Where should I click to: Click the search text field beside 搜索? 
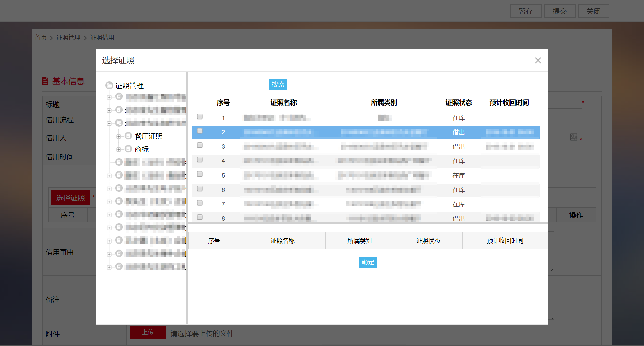tap(229, 85)
